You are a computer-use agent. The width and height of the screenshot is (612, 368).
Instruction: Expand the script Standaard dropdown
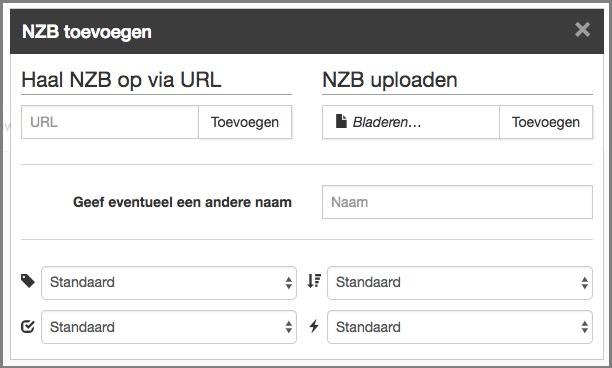460,327
